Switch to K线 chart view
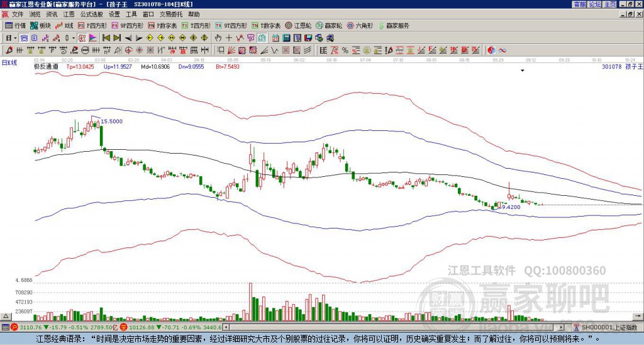 (65, 25)
